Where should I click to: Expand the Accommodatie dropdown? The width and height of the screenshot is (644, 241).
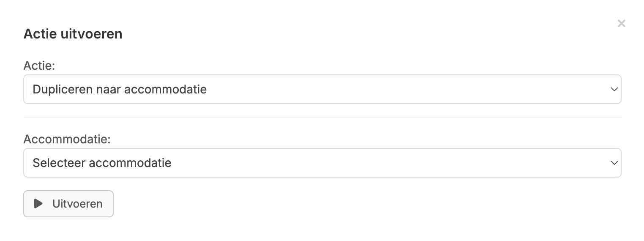322,163
